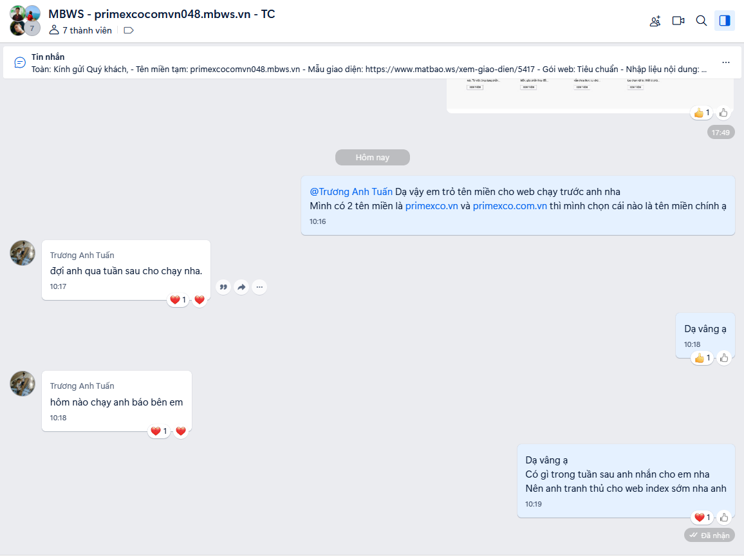Viewport: 744px width, 560px height.
Task: Forward the message 'đợi anh qua tuần sau'
Action: (x=241, y=287)
